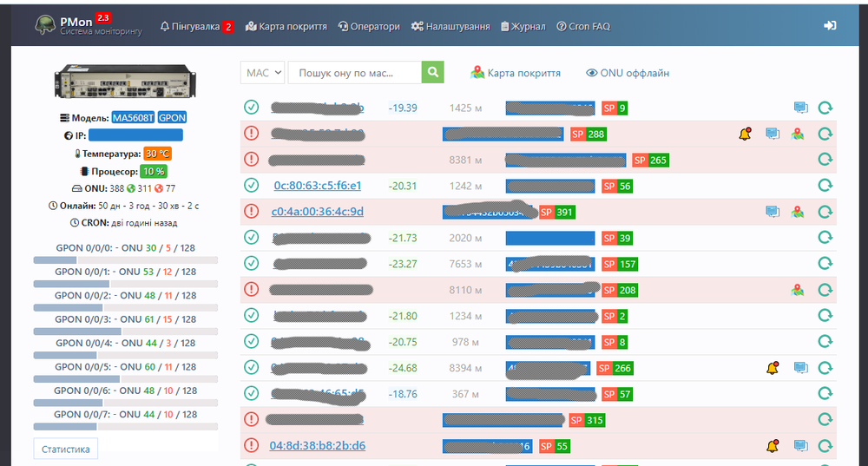This screenshot has width=868, height=466.
Task: Go to the Журнал page
Action: click(523, 27)
